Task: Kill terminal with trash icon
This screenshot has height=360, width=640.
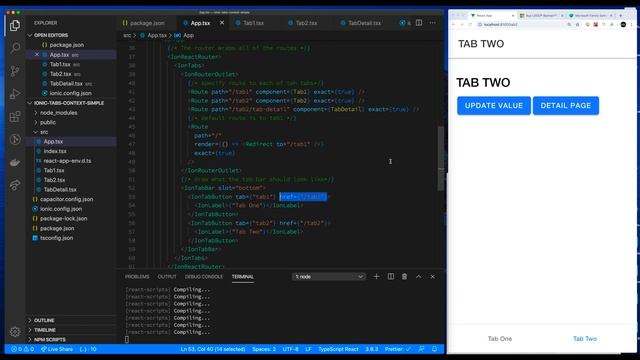Action: click(x=404, y=276)
